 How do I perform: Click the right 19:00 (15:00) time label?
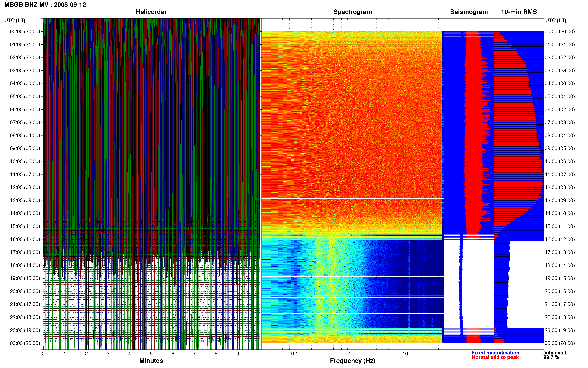560,278
